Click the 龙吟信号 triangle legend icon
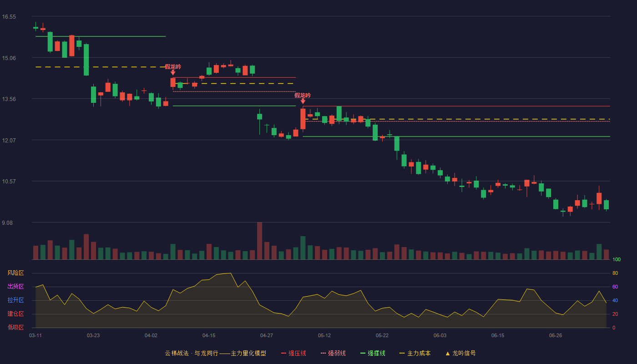This screenshot has width=637, height=364. (x=448, y=353)
